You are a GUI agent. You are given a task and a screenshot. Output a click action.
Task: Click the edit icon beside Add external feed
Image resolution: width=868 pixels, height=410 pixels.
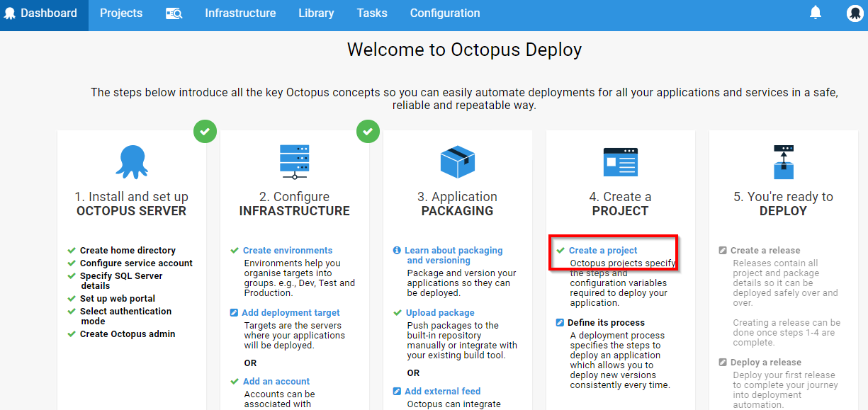398,392
